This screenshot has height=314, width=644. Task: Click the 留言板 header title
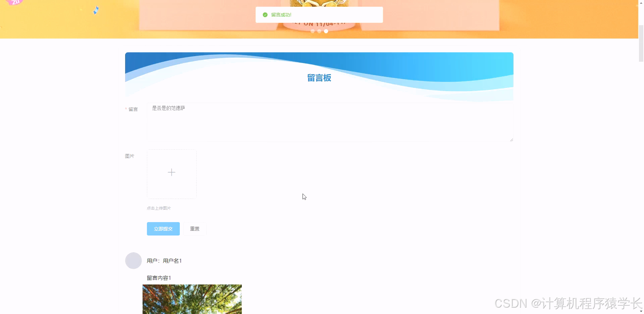(x=319, y=78)
